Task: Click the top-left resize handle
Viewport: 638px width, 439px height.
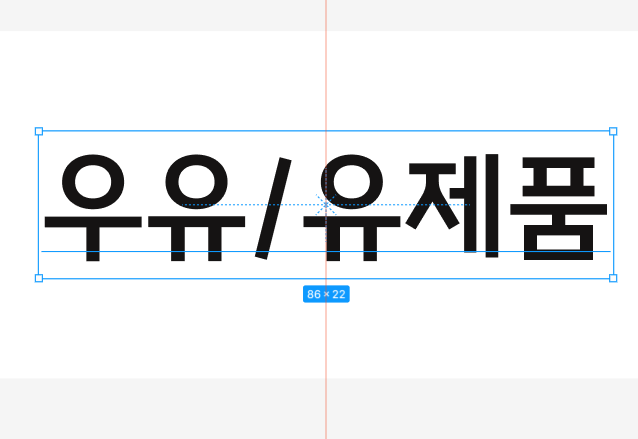Action: (x=39, y=131)
